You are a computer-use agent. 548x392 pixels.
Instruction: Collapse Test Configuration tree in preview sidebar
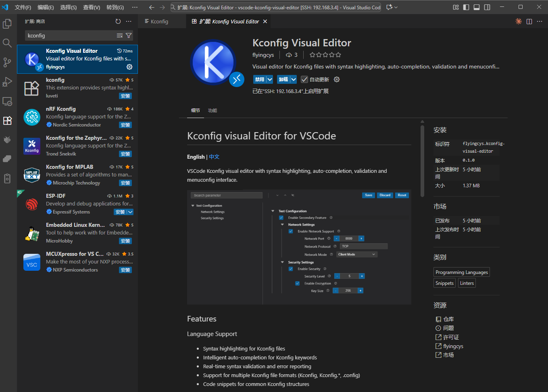(193, 206)
